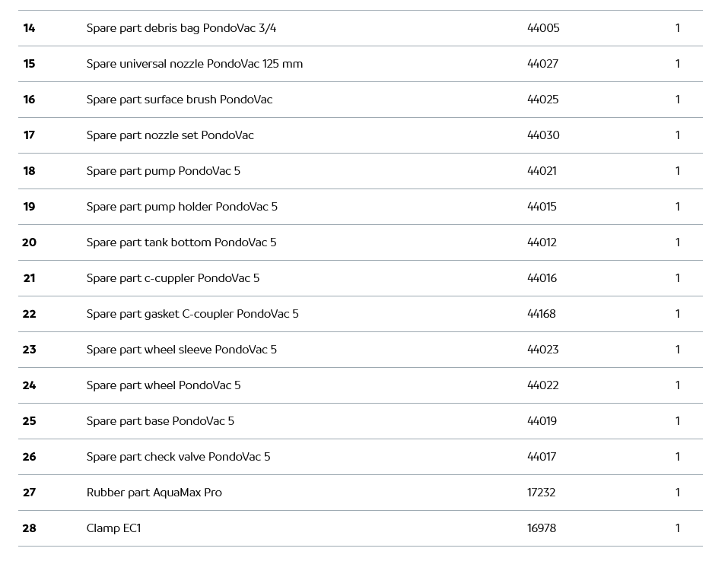Click article number 17232
The image size is (728, 583).
[541, 493]
